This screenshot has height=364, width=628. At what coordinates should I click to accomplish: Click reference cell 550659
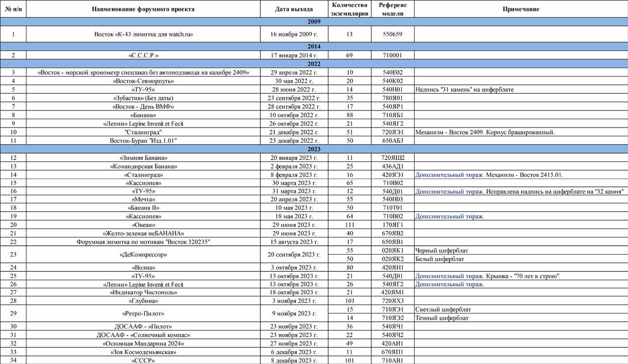coord(392,34)
